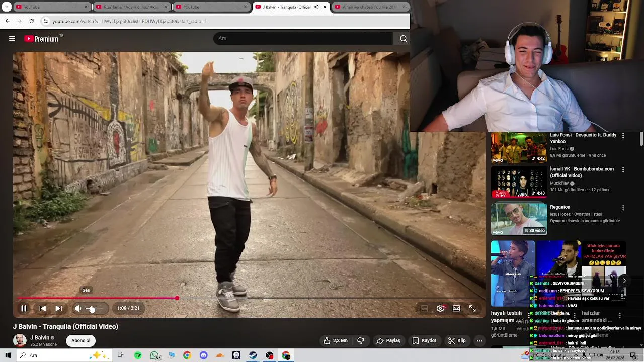The height and width of the screenshot is (362, 644).
Task: Open the 'hayatı tesbih yapmışım' video thumbnail
Action: tap(513, 274)
